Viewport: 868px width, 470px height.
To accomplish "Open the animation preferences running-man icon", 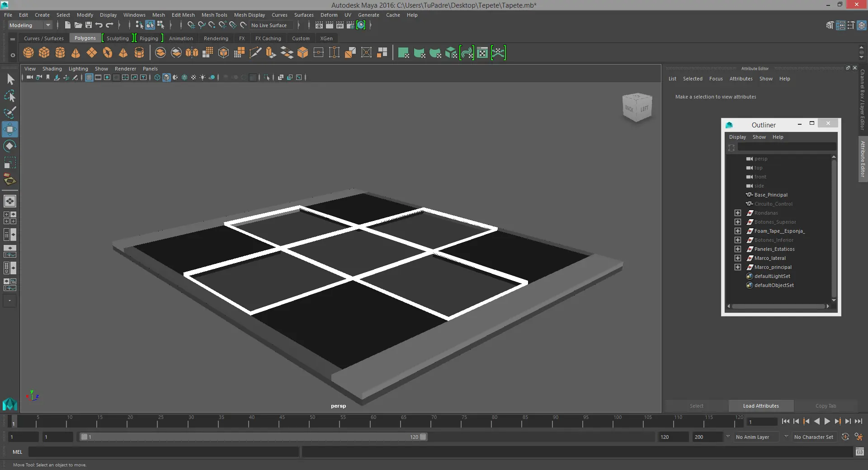I will coord(859,437).
